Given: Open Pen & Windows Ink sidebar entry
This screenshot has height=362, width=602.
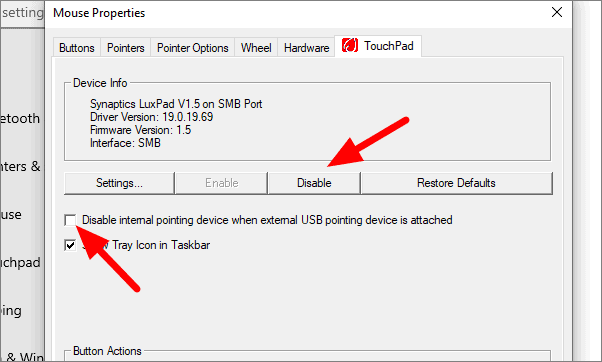Looking at the screenshot, I should pyautogui.click(x=23, y=356).
